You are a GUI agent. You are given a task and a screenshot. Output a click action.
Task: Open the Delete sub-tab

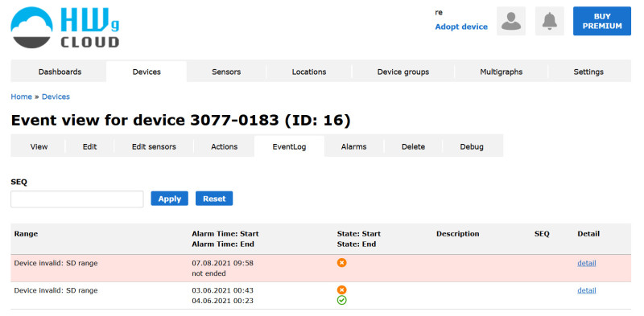pyautogui.click(x=413, y=146)
